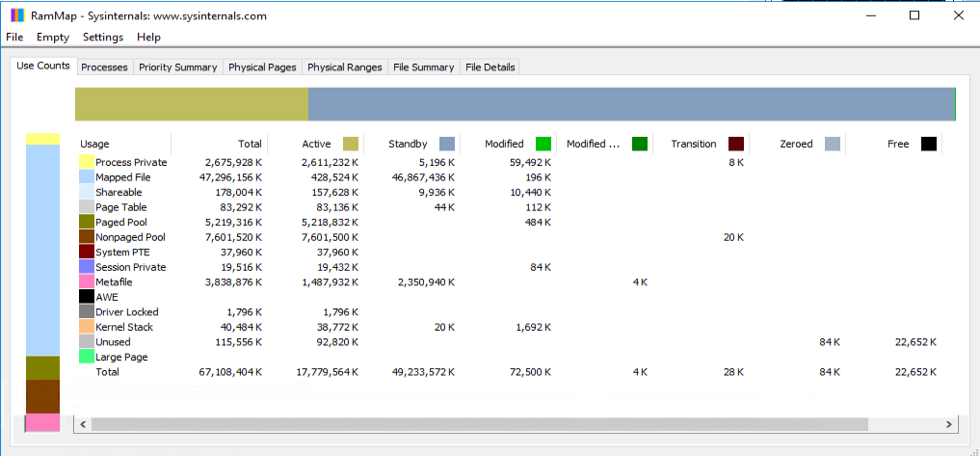Open the File menu
This screenshot has width=980, height=456.
click(14, 37)
